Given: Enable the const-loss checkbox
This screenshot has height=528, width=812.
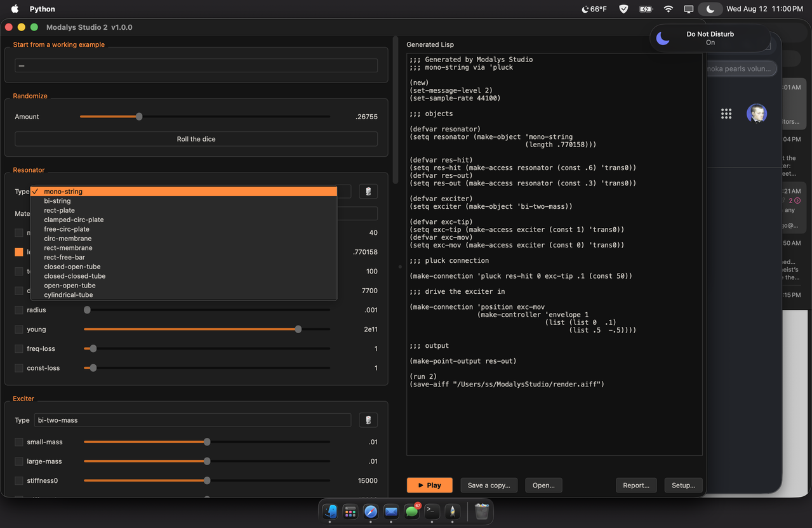Looking at the screenshot, I should tap(19, 368).
